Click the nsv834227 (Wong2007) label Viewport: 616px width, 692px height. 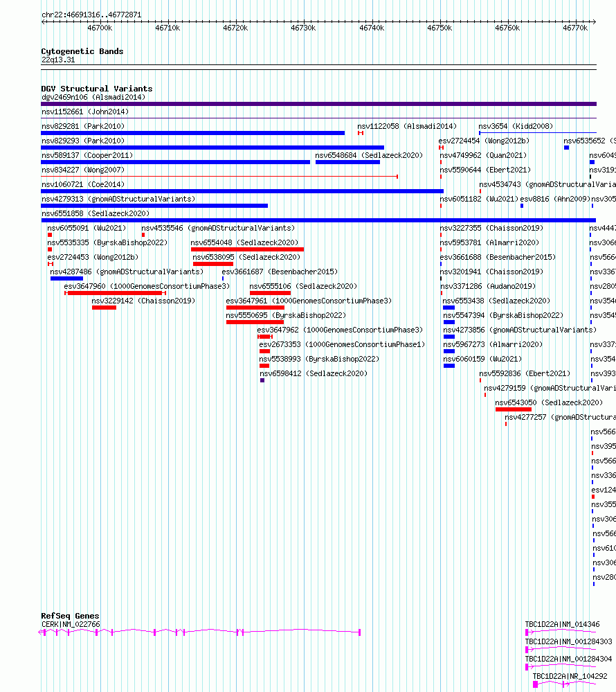tap(83, 170)
